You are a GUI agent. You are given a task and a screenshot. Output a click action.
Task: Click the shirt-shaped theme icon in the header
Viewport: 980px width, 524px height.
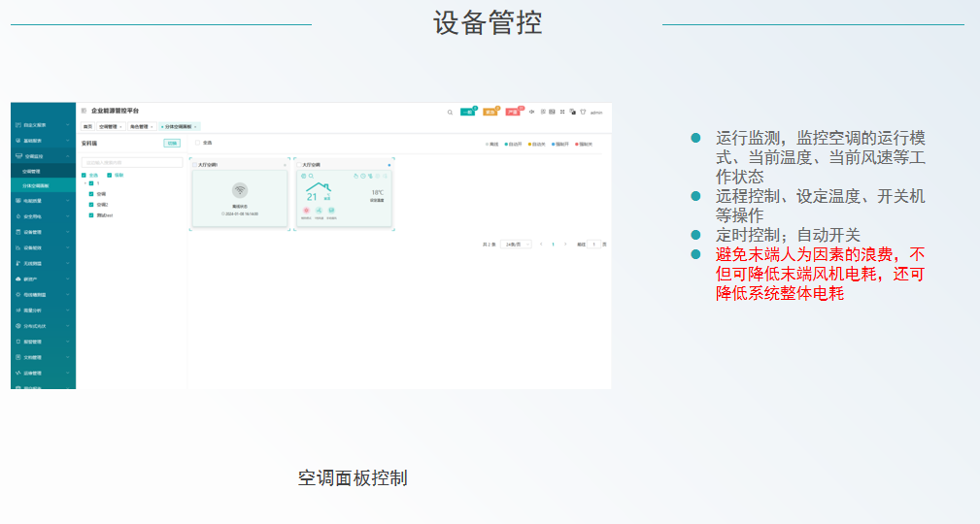pyautogui.click(x=583, y=112)
